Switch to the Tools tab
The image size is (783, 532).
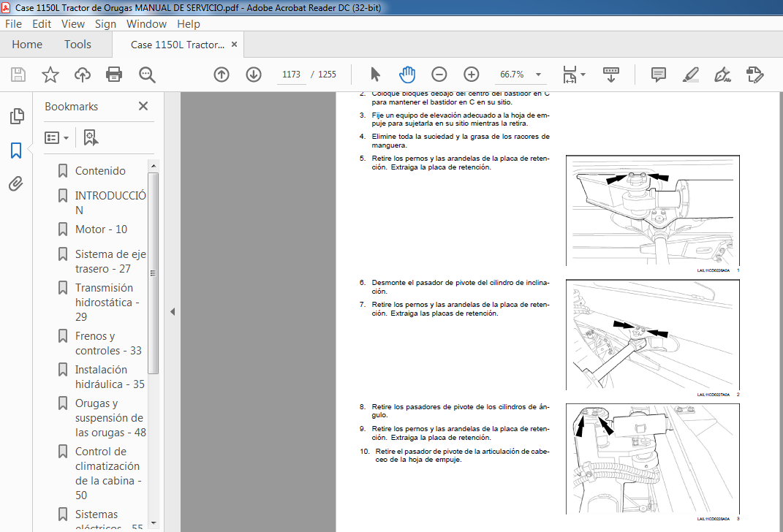[x=77, y=45]
